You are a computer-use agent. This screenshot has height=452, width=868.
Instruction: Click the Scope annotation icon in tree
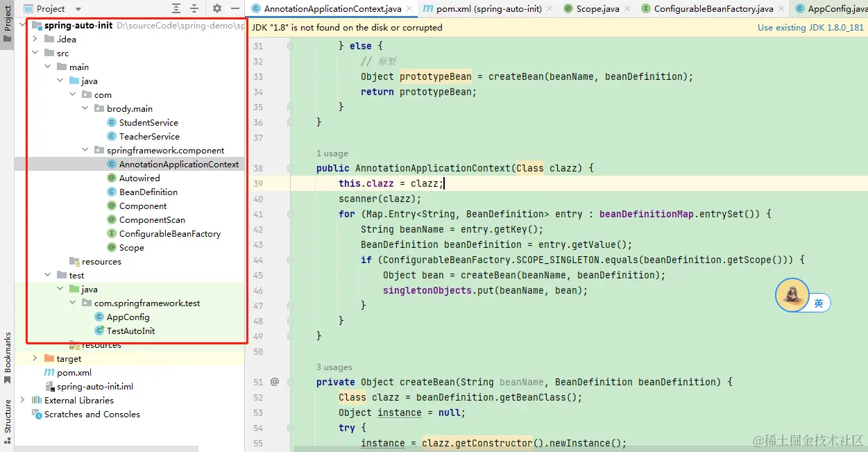click(112, 248)
